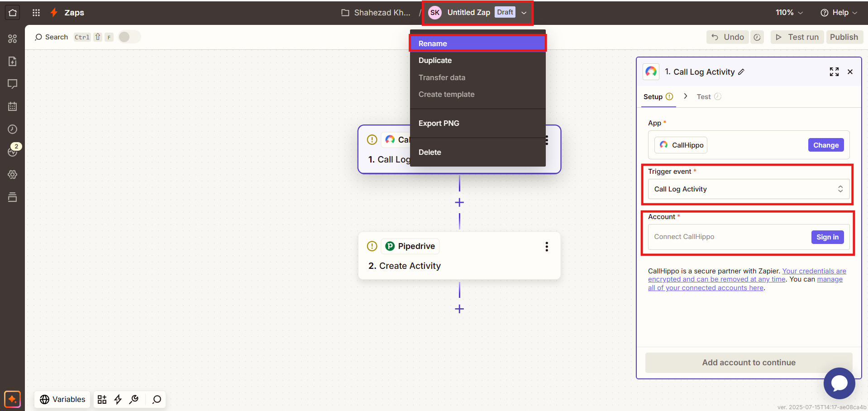This screenshot has height=411, width=868.
Task: Click the Draft status badge
Action: 505,12
